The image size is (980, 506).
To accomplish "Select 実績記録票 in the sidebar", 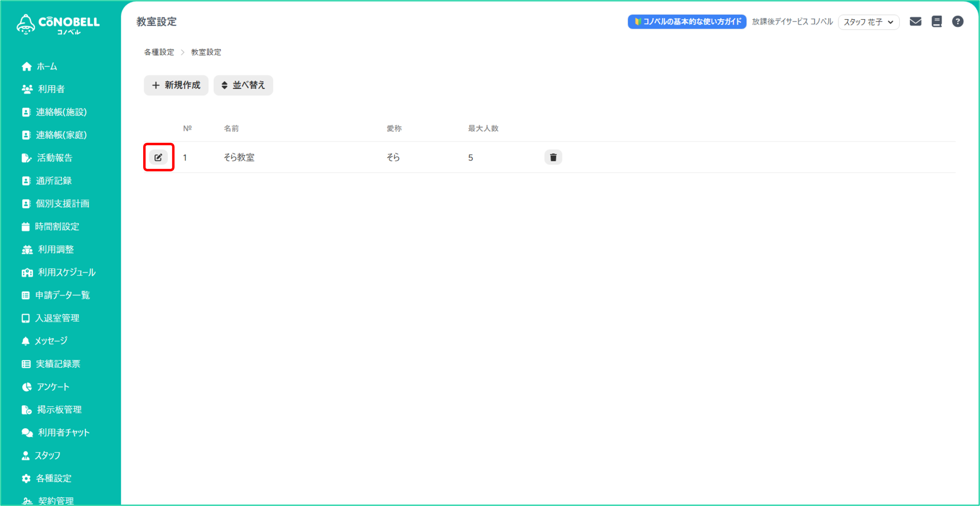I will point(58,364).
